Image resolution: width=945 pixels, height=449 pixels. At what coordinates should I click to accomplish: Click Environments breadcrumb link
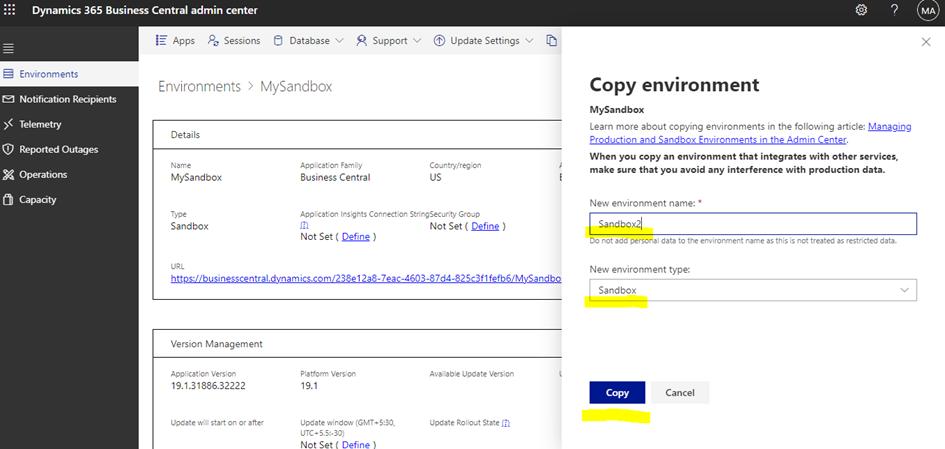point(199,86)
